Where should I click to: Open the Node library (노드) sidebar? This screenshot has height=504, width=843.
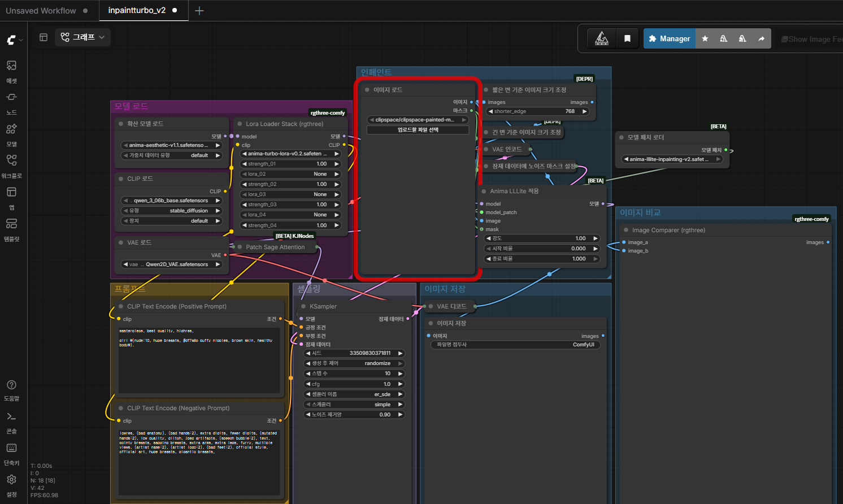pyautogui.click(x=11, y=103)
